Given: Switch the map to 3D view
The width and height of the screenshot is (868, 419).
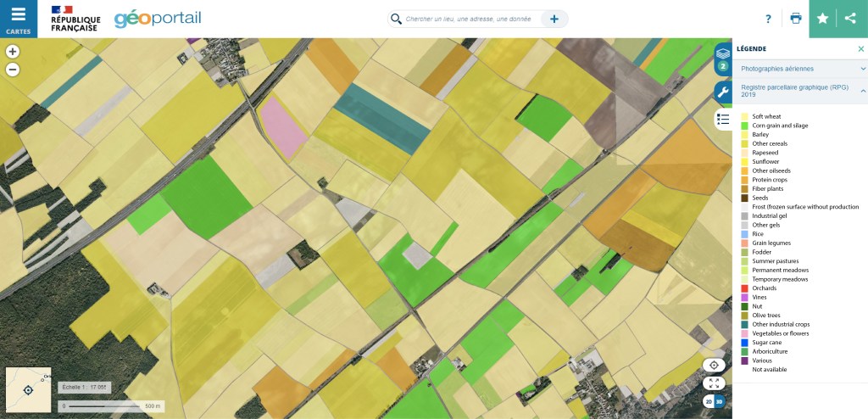Looking at the screenshot, I should 720,401.
